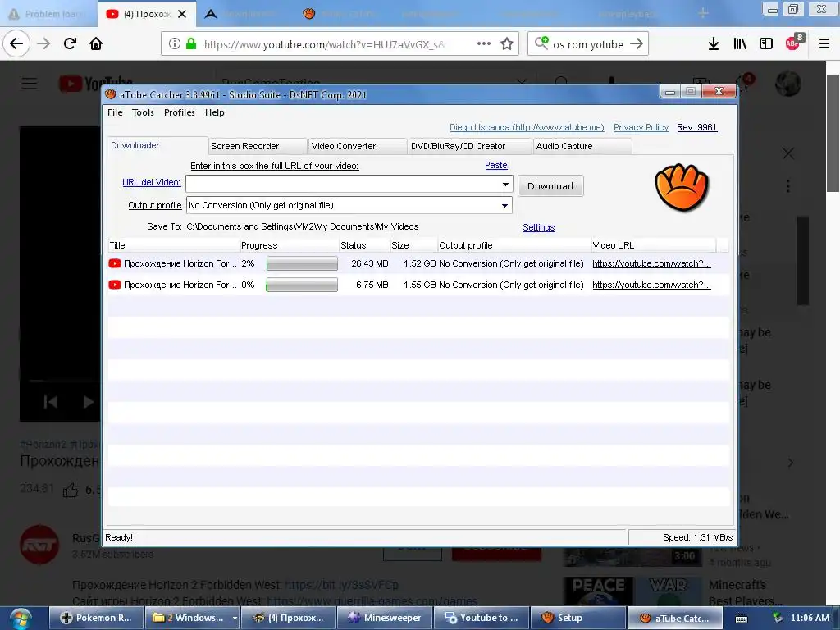Bookmark this page with the star icon
The height and width of the screenshot is (630, 840).
[507, 44]
